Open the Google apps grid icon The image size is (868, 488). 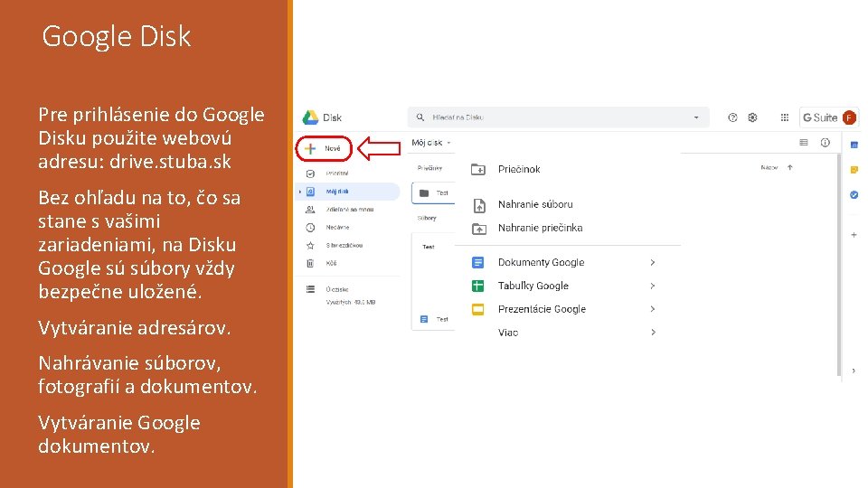point(785,117)
